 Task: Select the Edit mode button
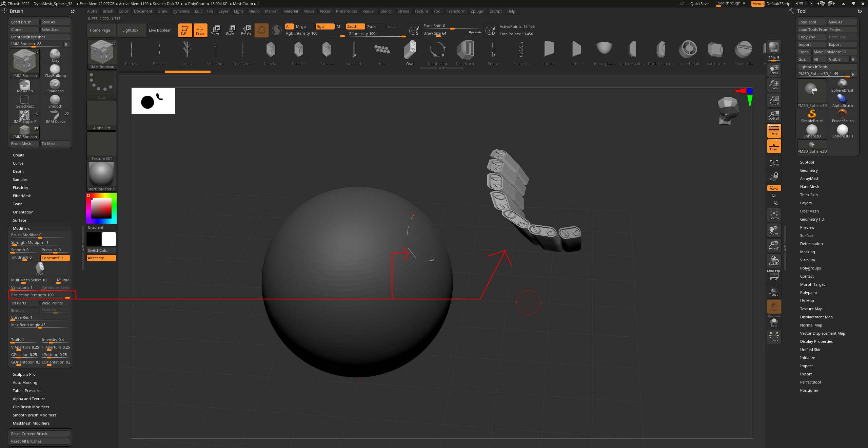coord(185,30)
